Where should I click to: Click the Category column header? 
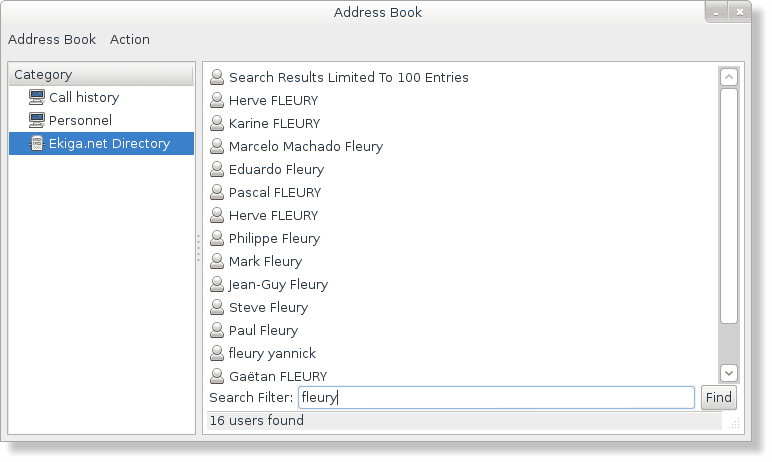point(101,74)
